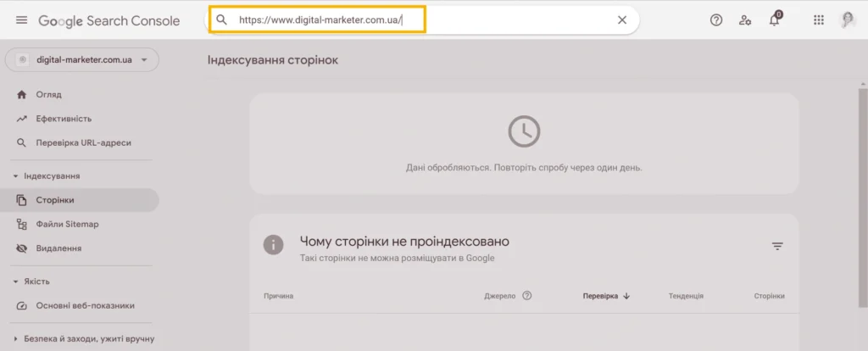Open the filter icon in non-indexed table

(778, 247)
